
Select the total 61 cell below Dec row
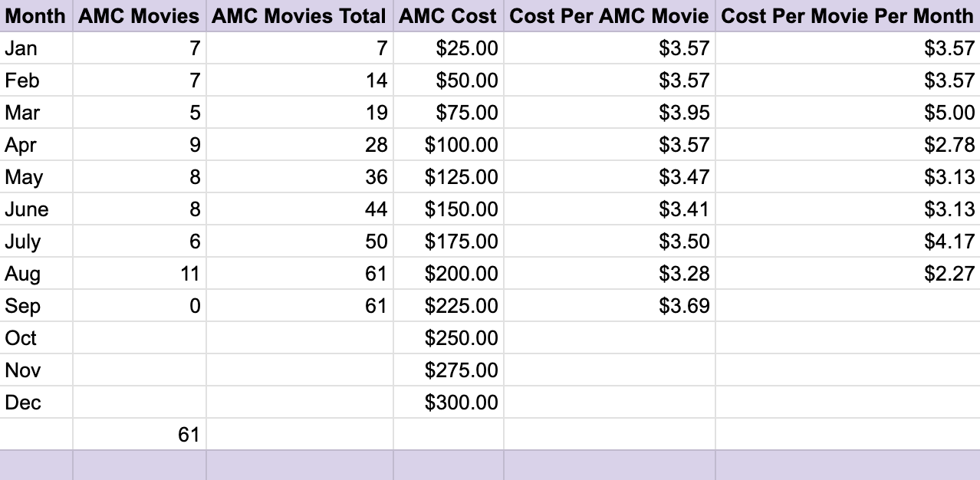(140, 435)
